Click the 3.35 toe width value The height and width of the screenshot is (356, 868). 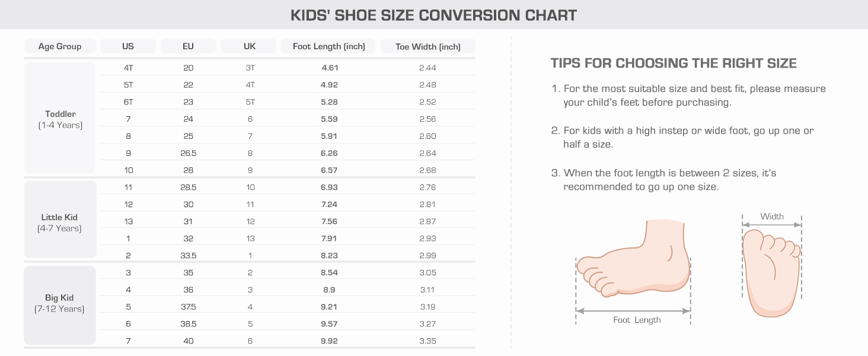pyautogui.click(x=427, y=341)
